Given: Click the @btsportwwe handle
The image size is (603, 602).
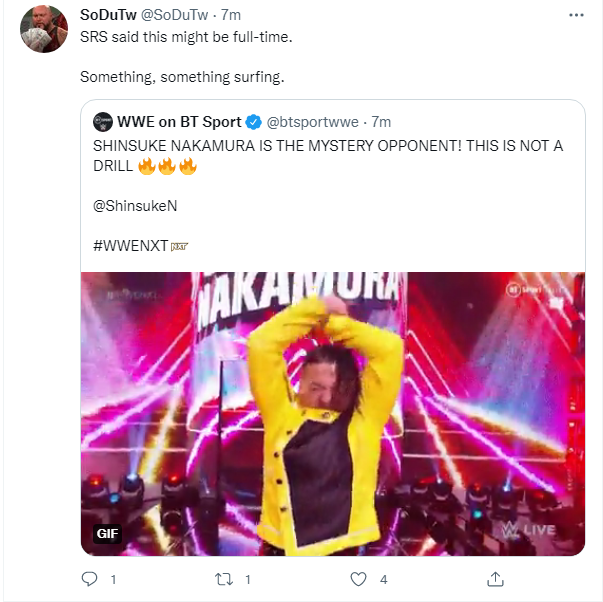Looking at the screenshot, I should coord(312,122).
